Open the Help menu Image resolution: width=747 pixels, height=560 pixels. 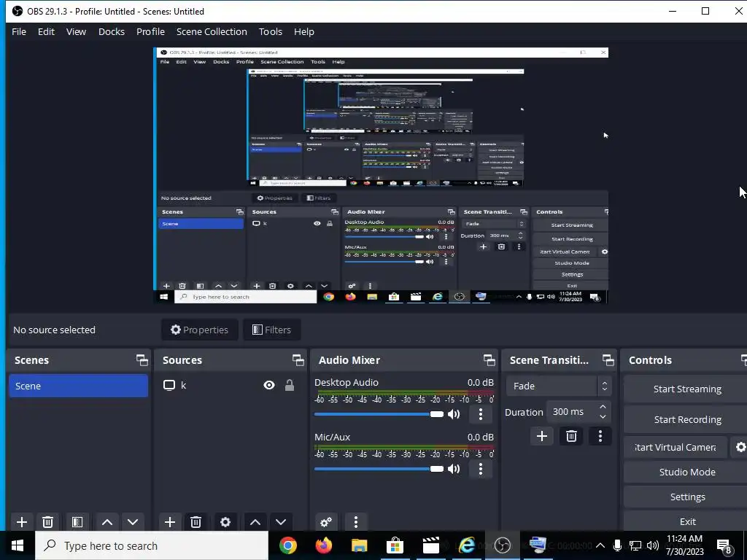[x=304, y=32]
